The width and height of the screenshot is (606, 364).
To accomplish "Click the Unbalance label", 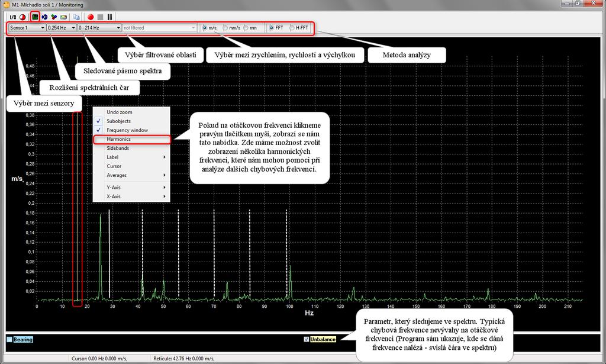I will [x=323, y=339].
